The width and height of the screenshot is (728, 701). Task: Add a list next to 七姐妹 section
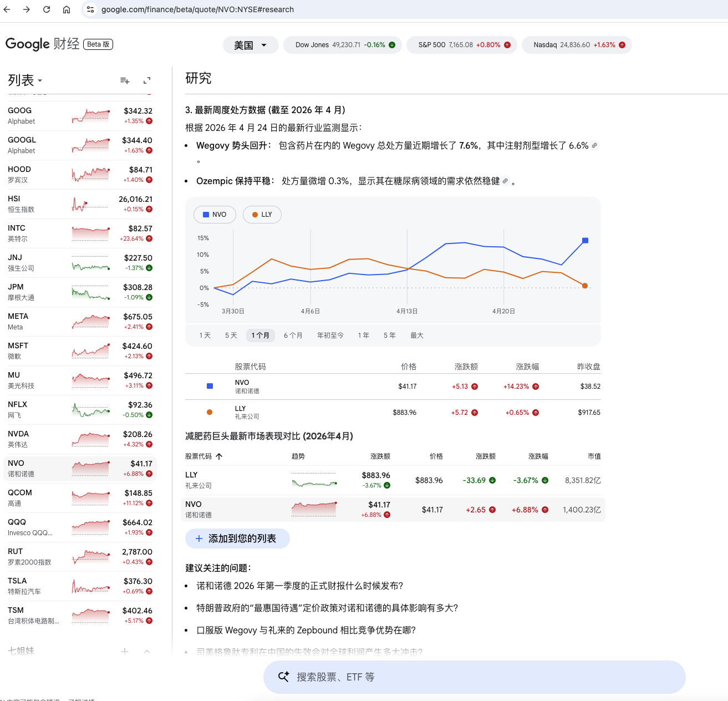125,652
